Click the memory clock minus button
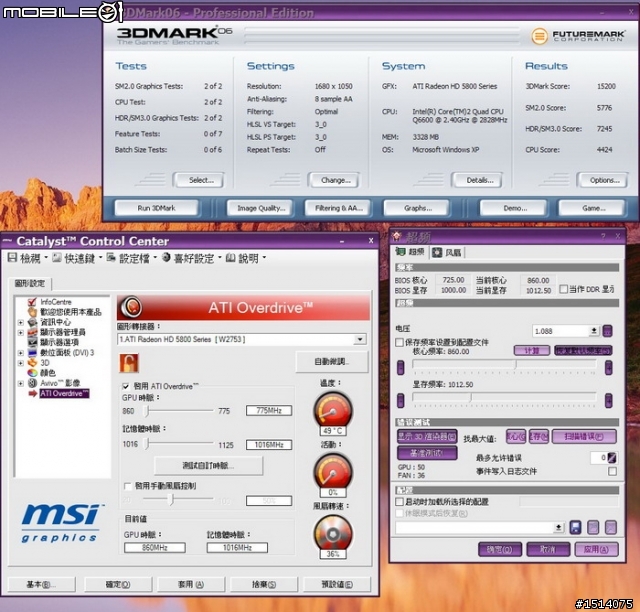Viewport: 640px width, 612px height. click(400, 400)
